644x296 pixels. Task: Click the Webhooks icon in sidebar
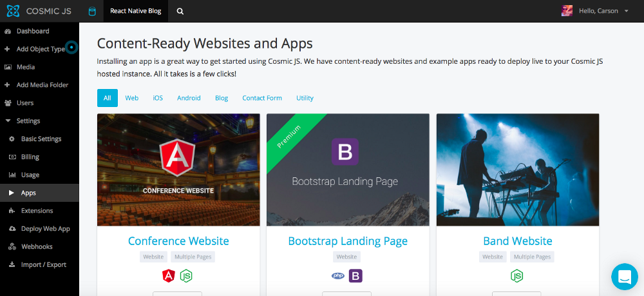click(x=12, y=246)
